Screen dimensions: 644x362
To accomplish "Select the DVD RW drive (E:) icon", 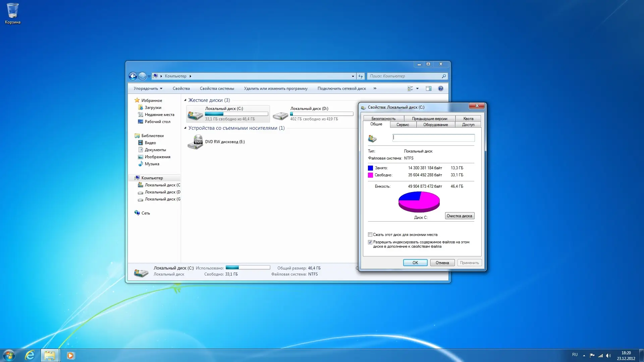I will pyautogui.click(x=195, y=142).
